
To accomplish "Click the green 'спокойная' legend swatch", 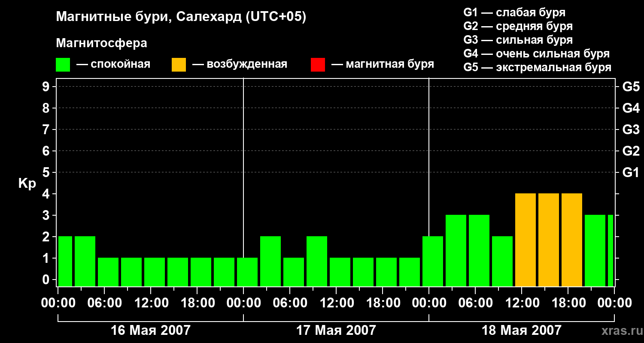I will pyautogui.click(x=63, y=64).
